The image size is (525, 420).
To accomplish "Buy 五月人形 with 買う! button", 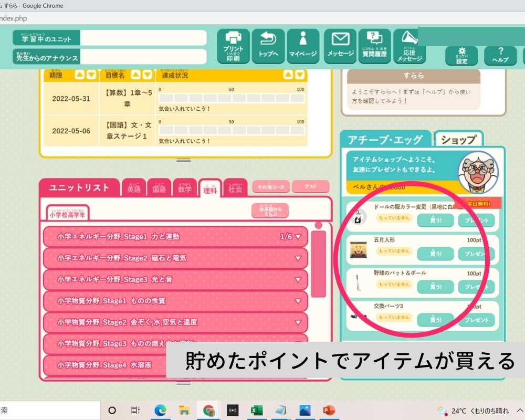I will pos(435,254).
